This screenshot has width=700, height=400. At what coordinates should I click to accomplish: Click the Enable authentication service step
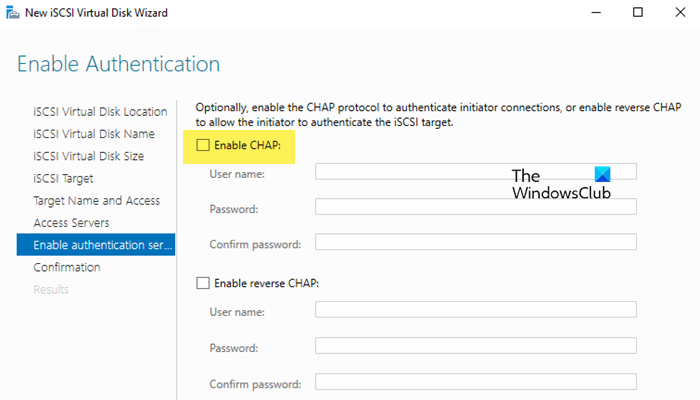click(96, 245)
